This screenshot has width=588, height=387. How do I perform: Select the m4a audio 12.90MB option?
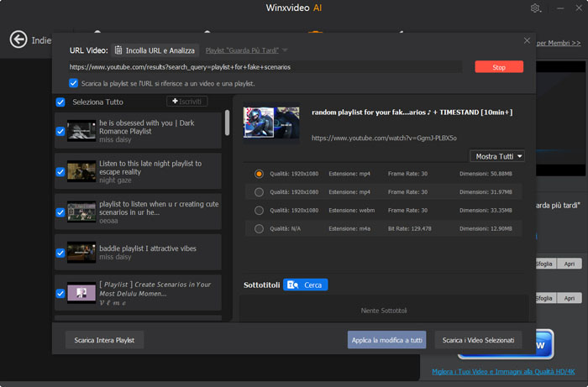(259, 228)
